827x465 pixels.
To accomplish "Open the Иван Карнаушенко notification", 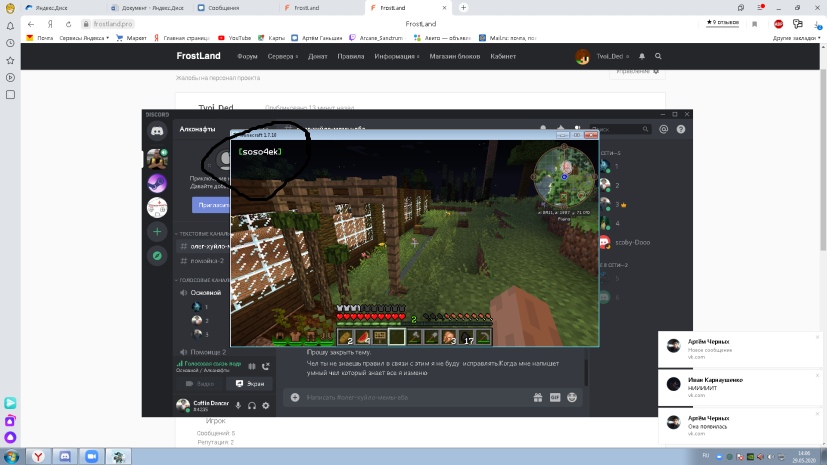I will [740, 388].
